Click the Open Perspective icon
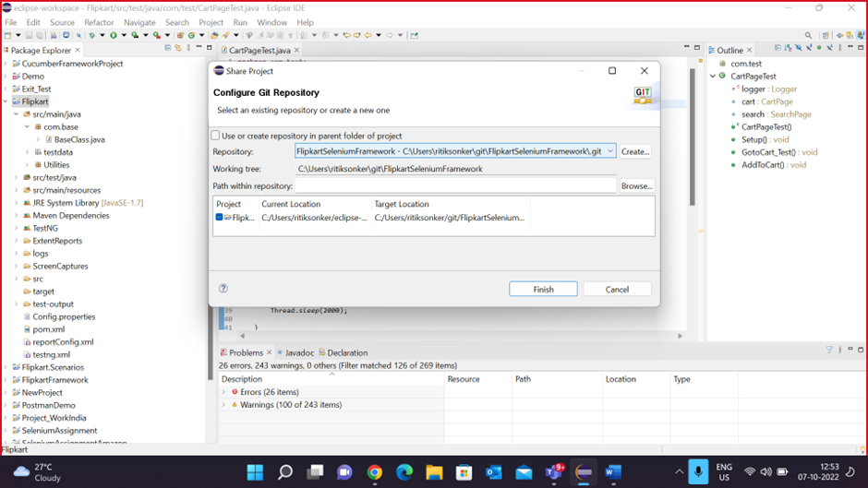This screenshot has width=868, height=488. (x=826, y=35)
